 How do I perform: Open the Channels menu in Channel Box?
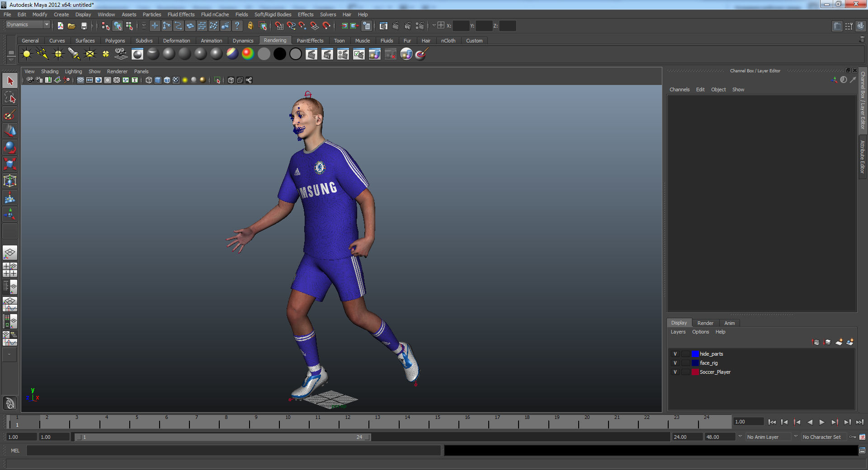pos(679,89)
